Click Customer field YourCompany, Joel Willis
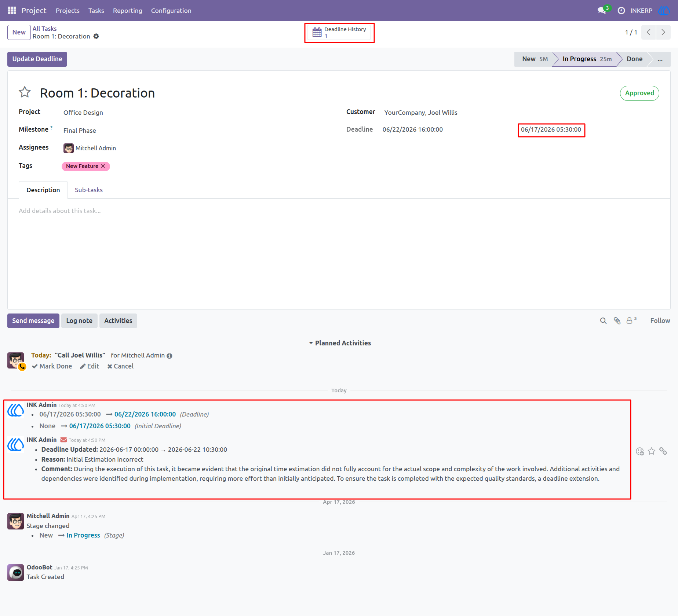The width and height of the screenshot is (678, 616). 421,113
